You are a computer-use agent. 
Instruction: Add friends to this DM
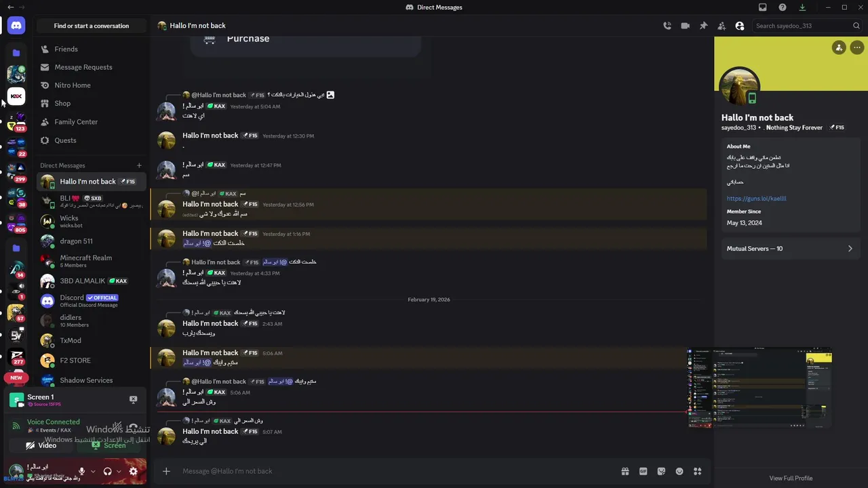(x=722, y=26)
